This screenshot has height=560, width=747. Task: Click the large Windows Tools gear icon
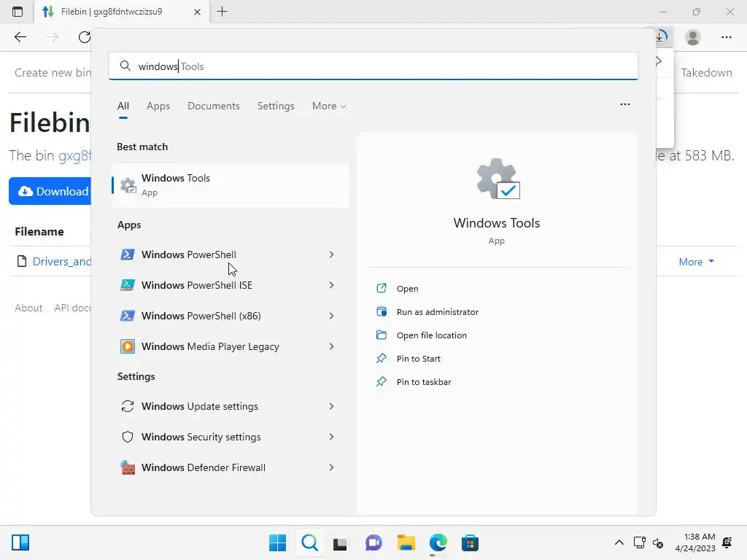click(x=498, y=179)
